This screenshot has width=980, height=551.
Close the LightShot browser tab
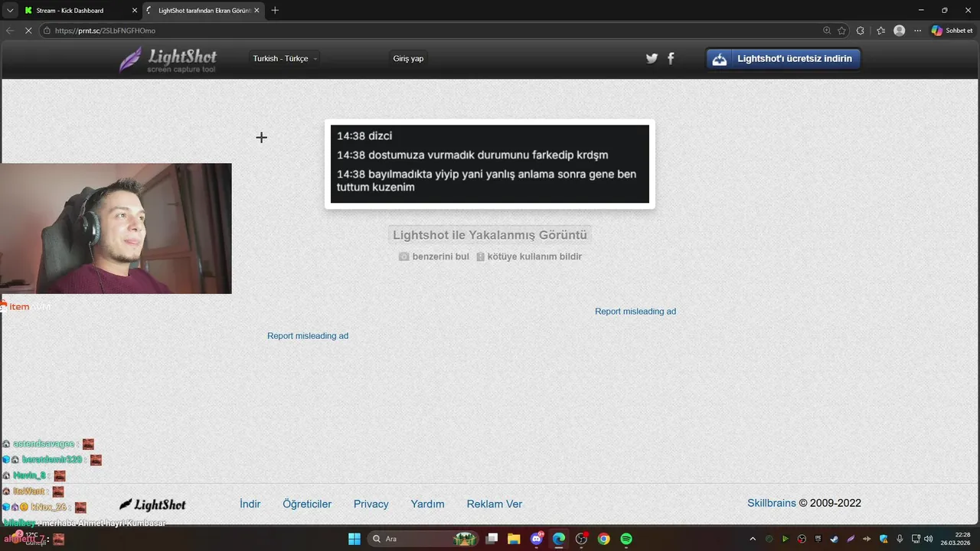[x=256, y=11]
